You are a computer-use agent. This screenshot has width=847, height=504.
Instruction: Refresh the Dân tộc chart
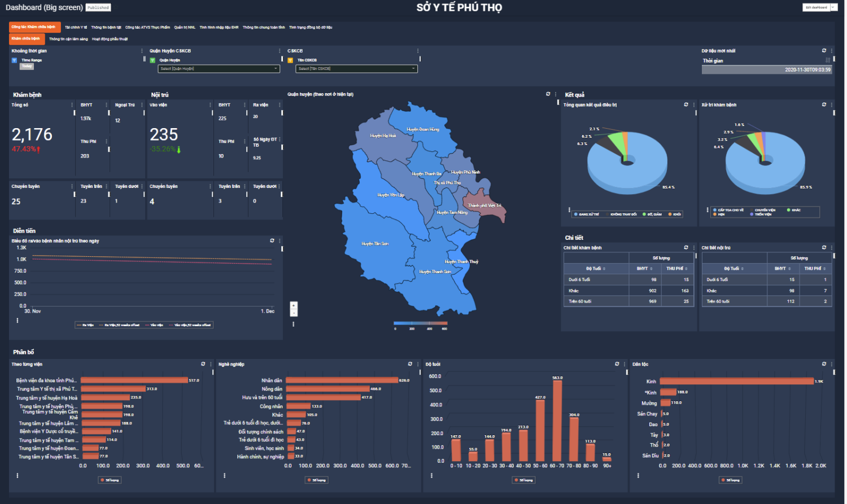coord(824,364)
